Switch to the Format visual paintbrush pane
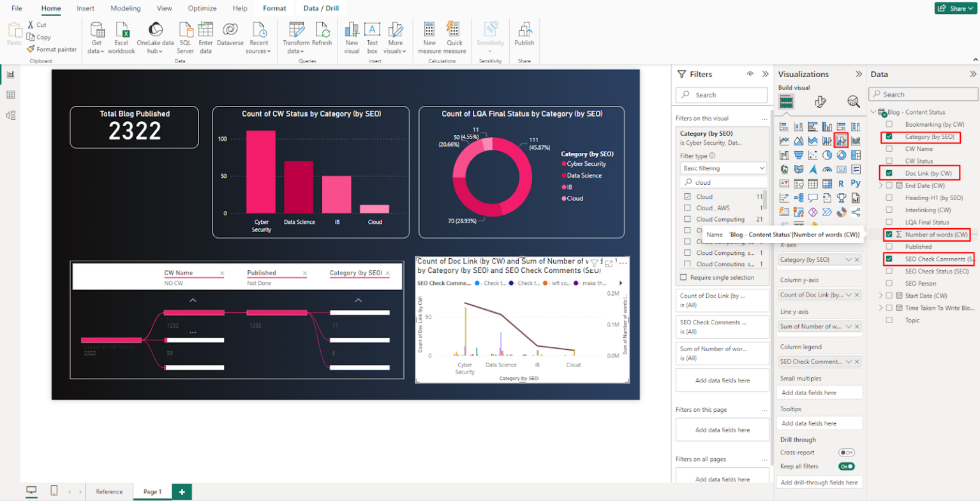The height and width of the screenshot is (501, 980). [x=820, y=102]
